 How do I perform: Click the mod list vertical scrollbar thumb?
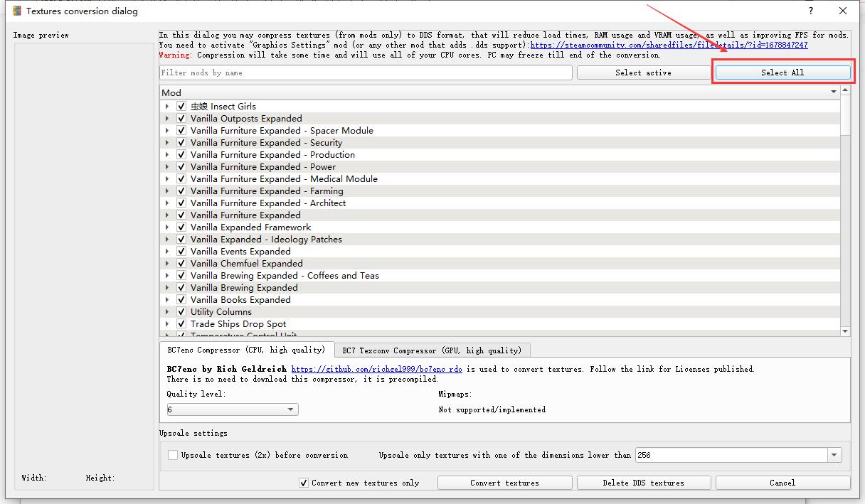point(845,115)
